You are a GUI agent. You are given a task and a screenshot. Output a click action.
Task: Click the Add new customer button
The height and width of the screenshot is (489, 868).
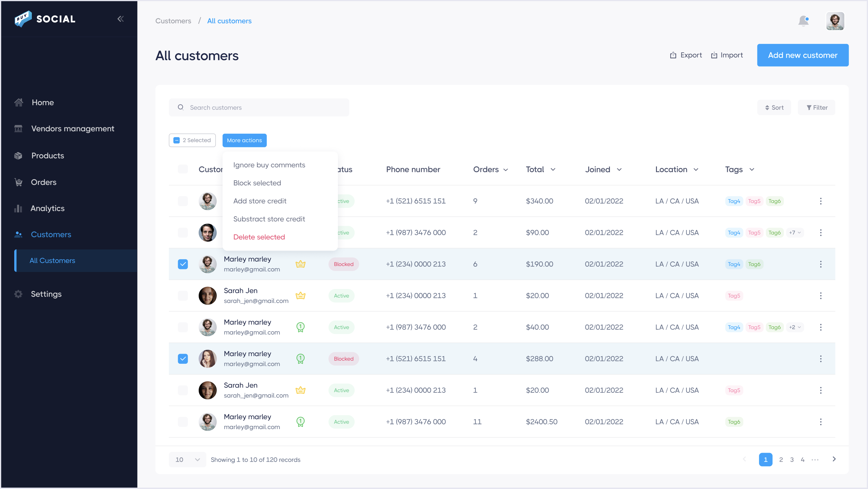[803, 55]
